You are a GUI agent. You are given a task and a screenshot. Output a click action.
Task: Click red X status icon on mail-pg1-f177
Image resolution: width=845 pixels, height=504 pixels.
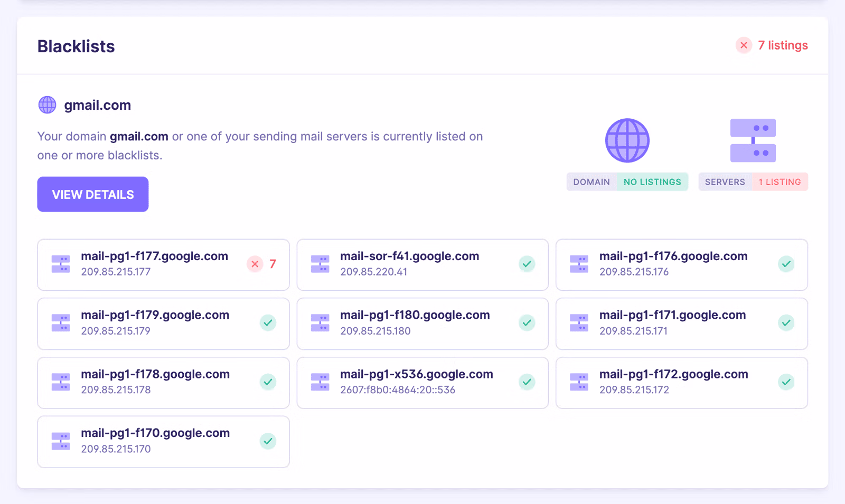click(255, 264)
